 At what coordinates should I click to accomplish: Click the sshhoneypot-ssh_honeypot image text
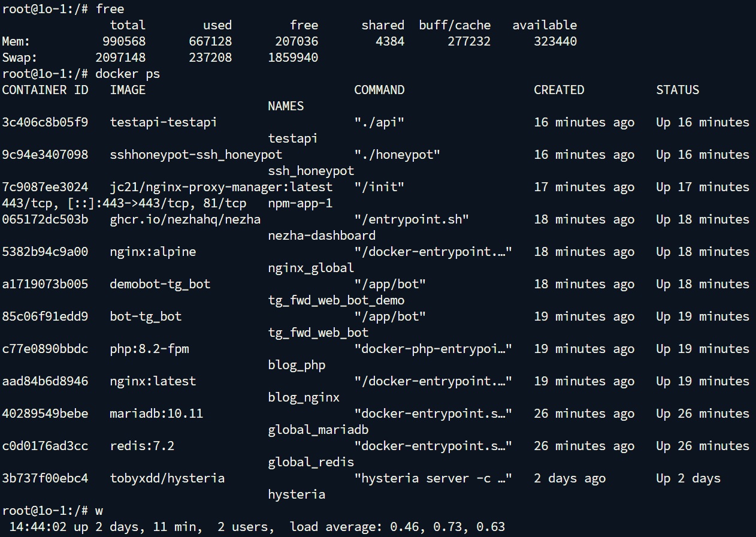196,155
